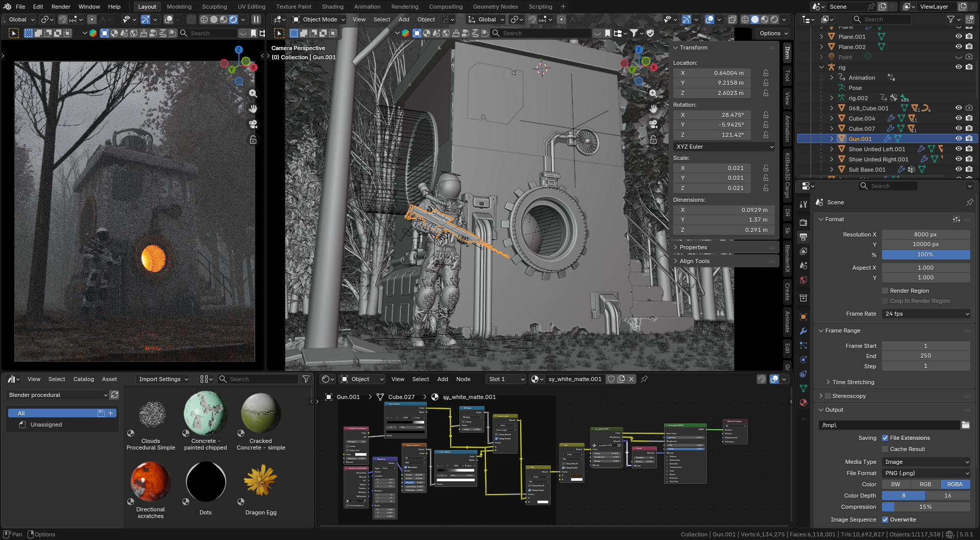Open the XYZ Euler rotation mode dropdown
The image size is (980, 540).
724,147
